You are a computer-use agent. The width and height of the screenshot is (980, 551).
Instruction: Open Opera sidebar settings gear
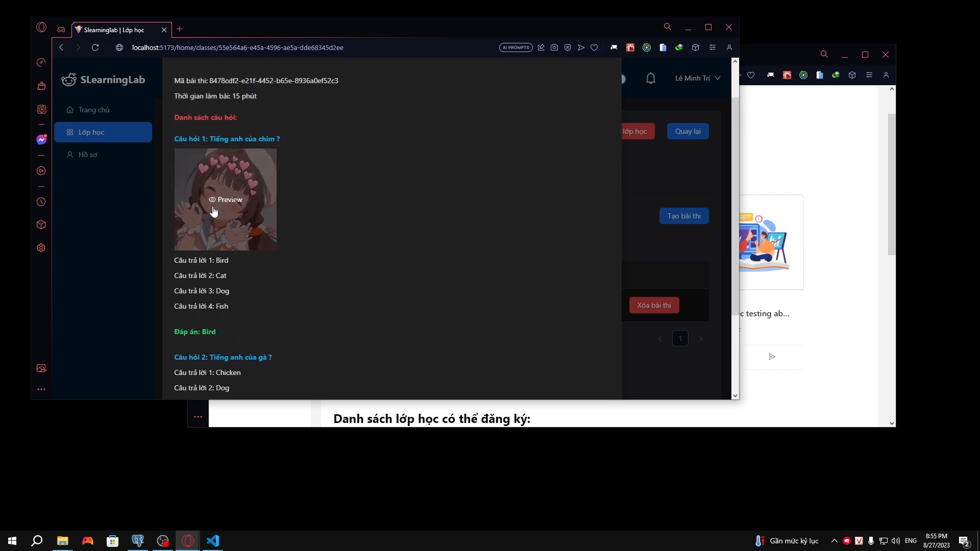41,248
